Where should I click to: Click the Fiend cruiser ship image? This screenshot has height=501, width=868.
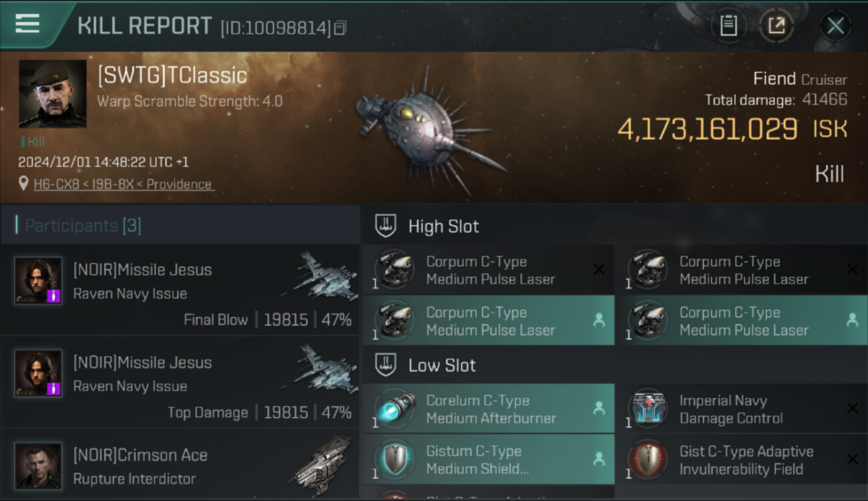click(427, 127)
